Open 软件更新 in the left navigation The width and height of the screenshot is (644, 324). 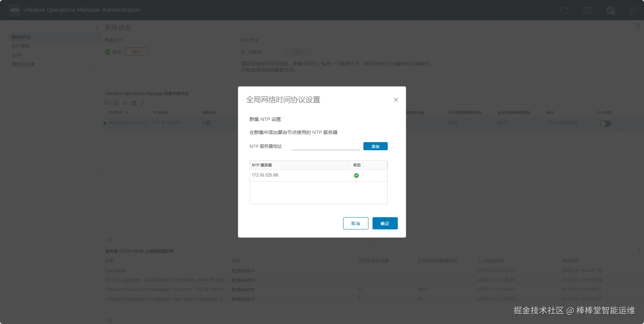click(x=21, y=46)
